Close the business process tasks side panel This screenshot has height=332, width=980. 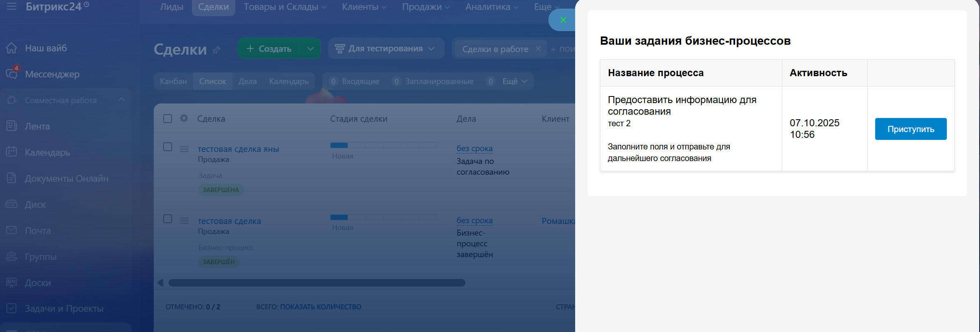click(x=563, y=20)
